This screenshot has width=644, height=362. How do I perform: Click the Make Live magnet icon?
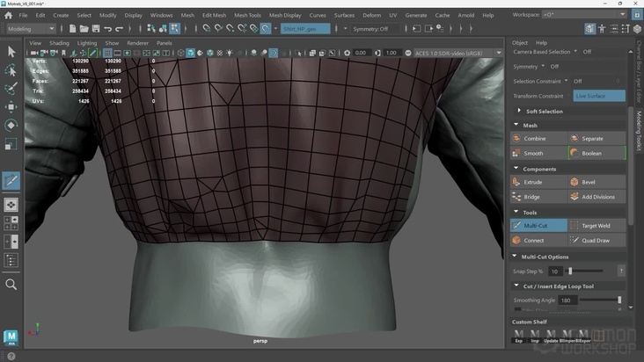coord(266,29)
